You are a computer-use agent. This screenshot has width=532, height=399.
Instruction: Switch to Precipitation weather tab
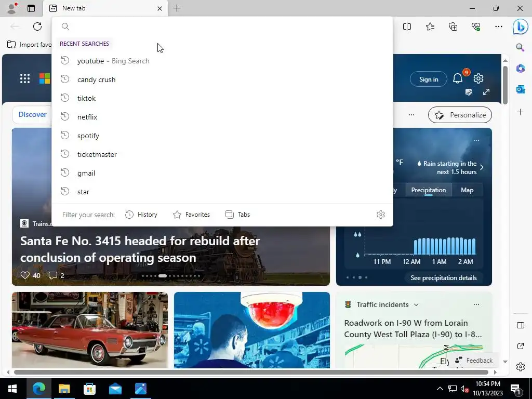(x=428, y=190)
